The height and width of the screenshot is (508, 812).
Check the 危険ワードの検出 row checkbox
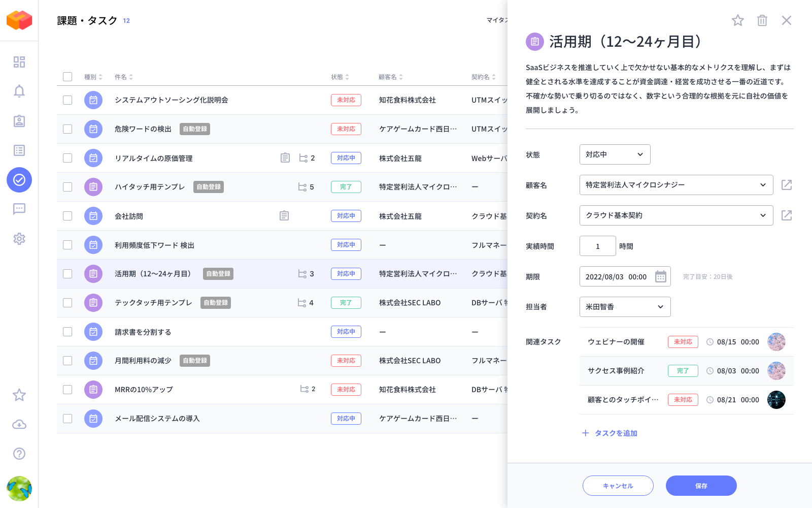[67, 129]
